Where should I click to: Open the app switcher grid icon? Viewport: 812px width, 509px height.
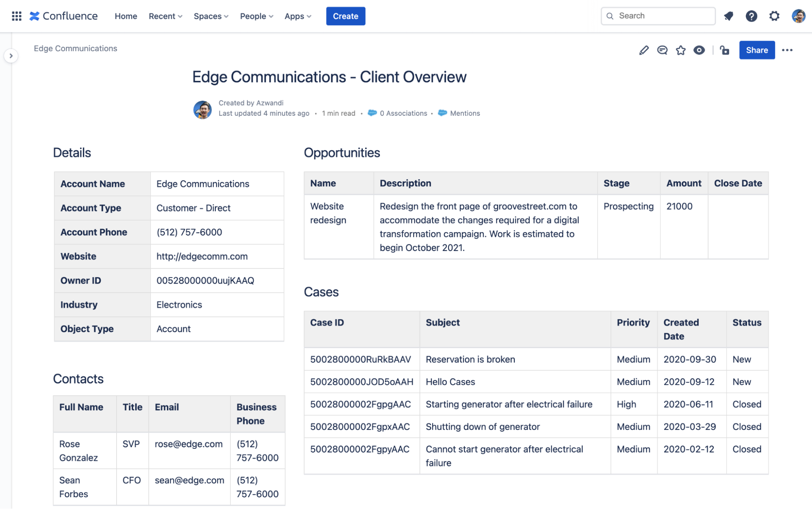pyautogui.click(x=17, y=16)
